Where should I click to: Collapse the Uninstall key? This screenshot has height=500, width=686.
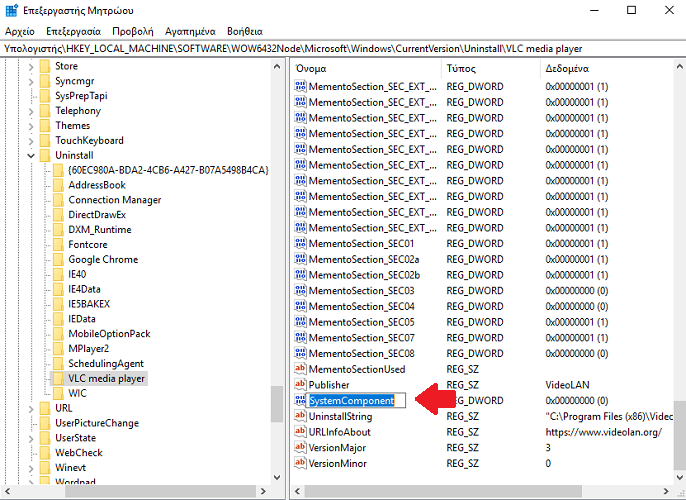tap(31, 156)
